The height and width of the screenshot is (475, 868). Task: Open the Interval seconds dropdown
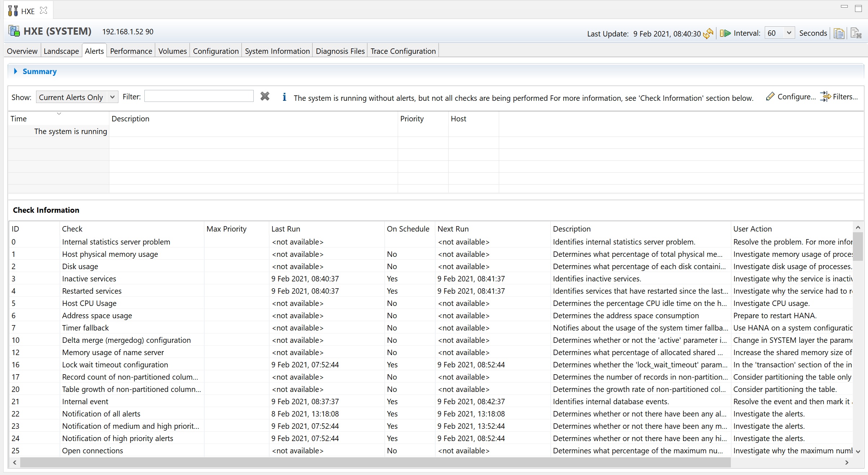789,33
